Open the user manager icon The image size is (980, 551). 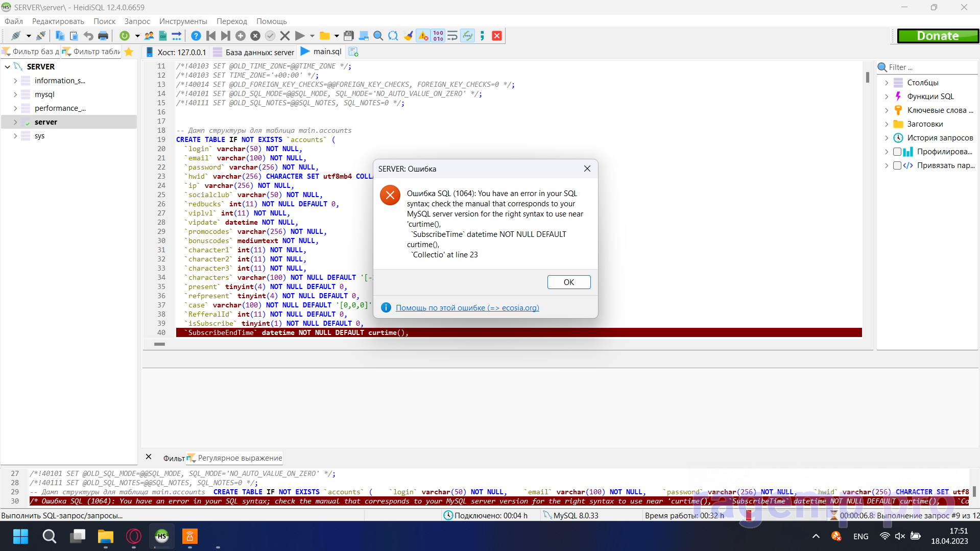coord(149,36)
